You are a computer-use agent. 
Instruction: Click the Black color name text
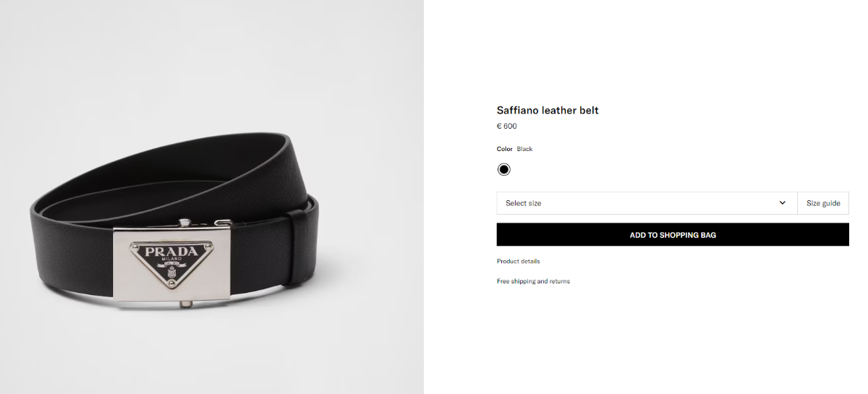(x=524, y=149)
